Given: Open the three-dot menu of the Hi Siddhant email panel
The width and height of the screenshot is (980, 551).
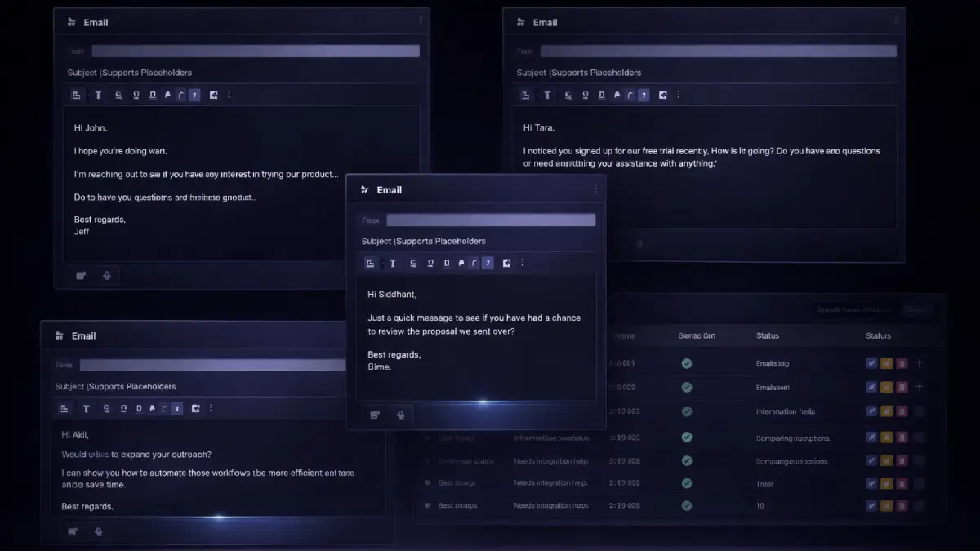Looking at the screenshot, I should [x=595, y=189].
